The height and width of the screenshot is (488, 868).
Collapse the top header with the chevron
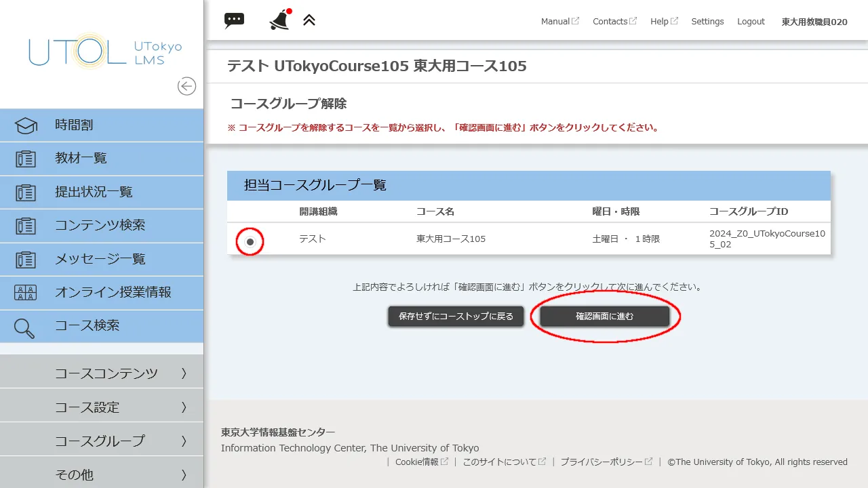click(309, 20)
